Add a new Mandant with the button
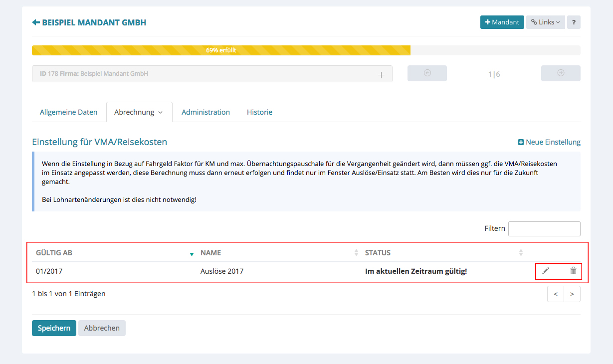Screen dimensions: 613x364 (x=502, y=22)
